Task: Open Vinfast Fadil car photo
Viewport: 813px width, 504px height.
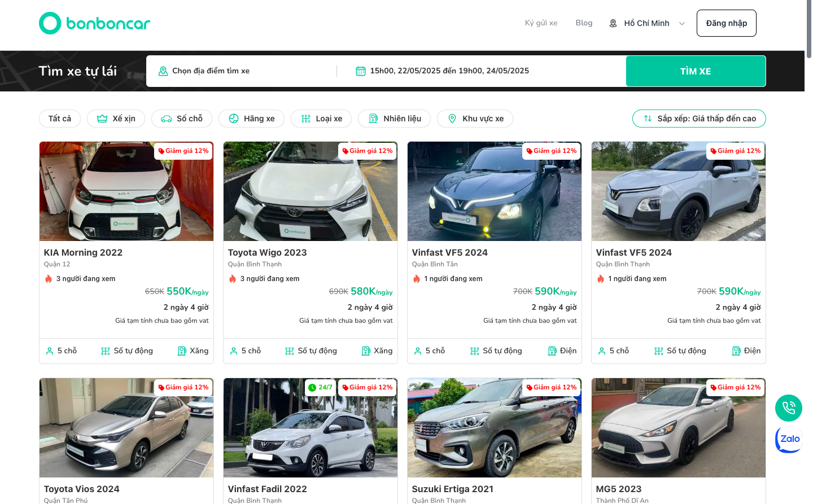Action: coord(311,428)
